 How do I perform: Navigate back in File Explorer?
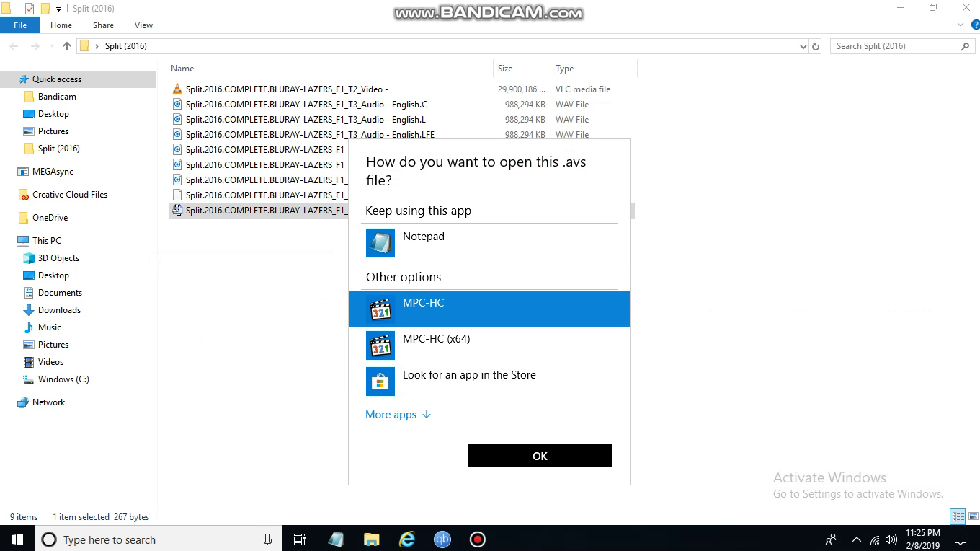pyautogui.click(x=14, y=46)
